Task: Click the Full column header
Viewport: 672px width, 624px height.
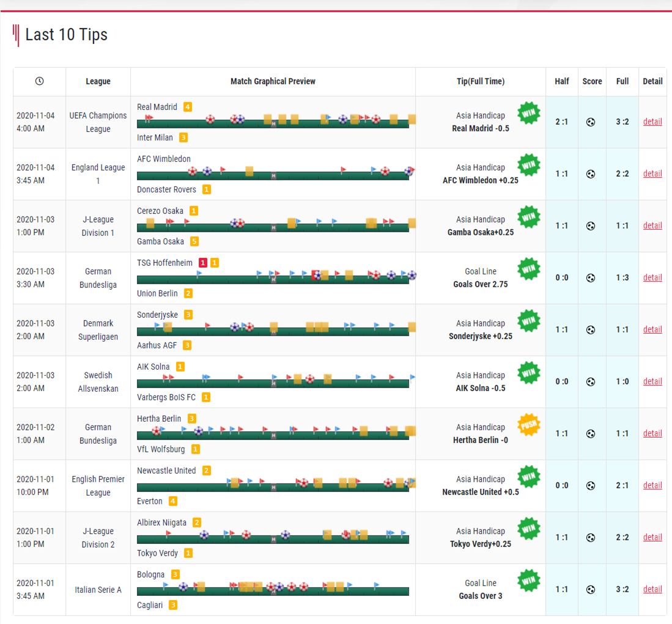Action: pos(622,81)
